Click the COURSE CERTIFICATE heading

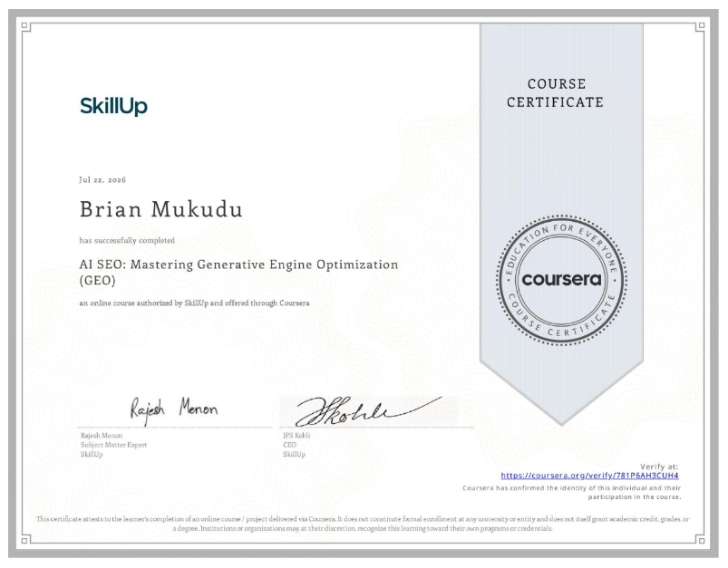tap(555, 93)
